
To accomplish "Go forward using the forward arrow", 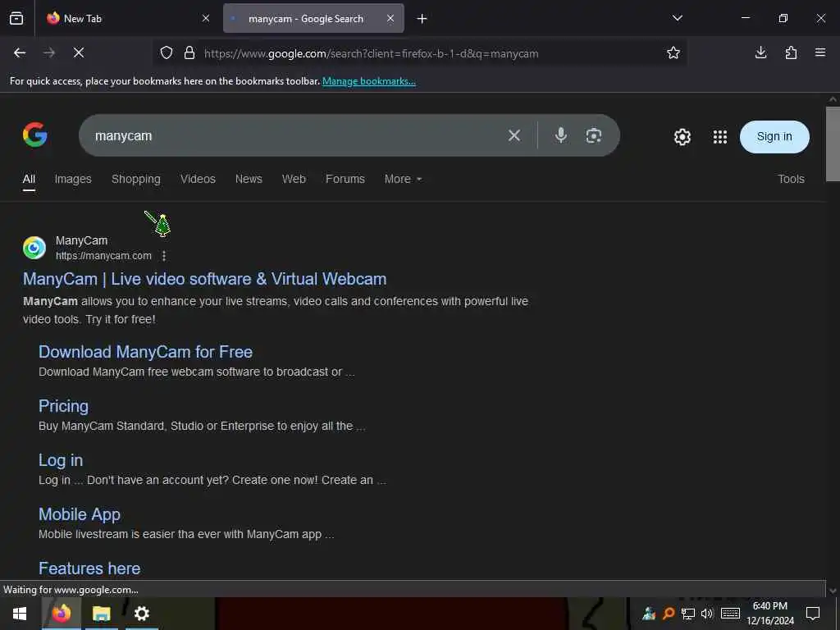I will point(49,52).
